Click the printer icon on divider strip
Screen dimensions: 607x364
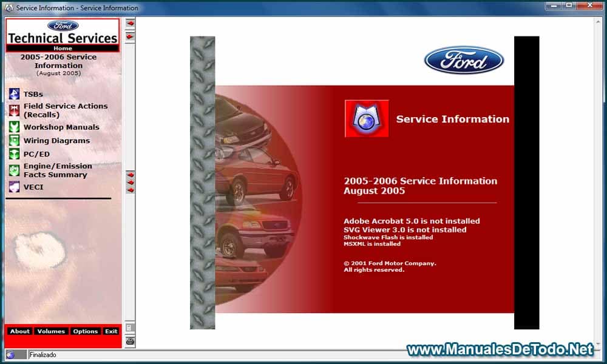click(130, 341)
